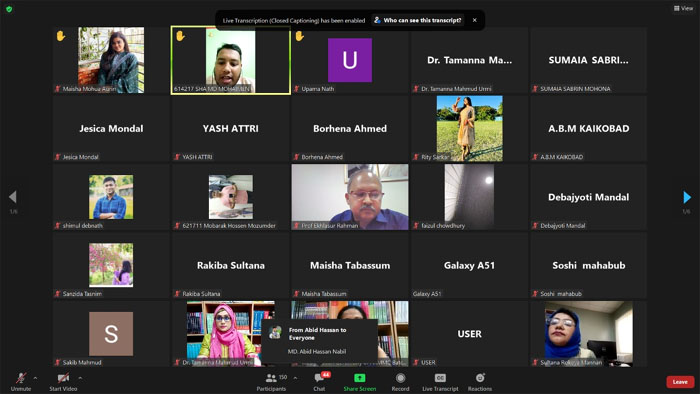
Task: Select Sanzida Tasnim's photo tile
Action: pyautogui.click(x=111, y=265)
